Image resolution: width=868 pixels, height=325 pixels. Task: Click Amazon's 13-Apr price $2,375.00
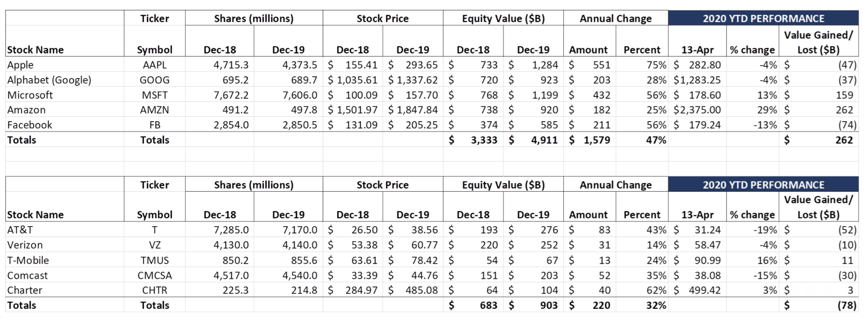(x=697, y=110)
